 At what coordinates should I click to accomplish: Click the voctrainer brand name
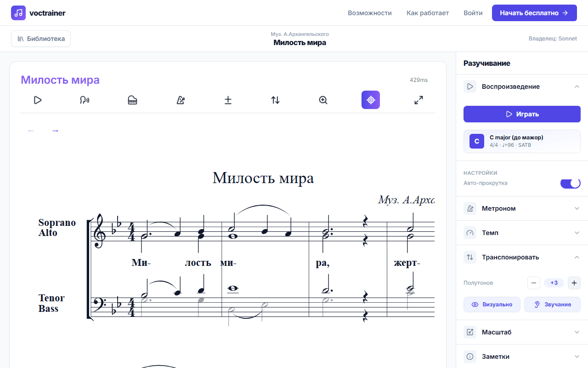47,13
